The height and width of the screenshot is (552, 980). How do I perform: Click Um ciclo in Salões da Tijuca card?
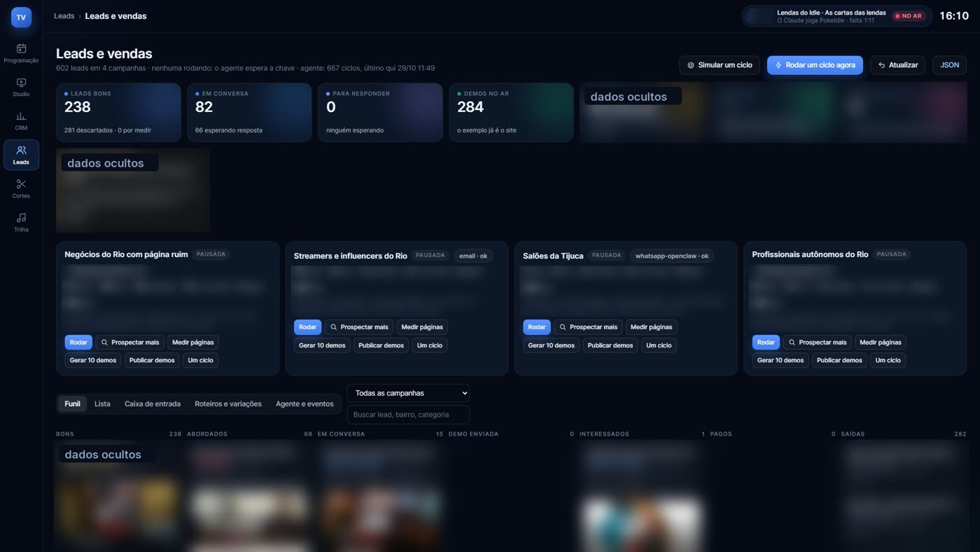[659, 345]
